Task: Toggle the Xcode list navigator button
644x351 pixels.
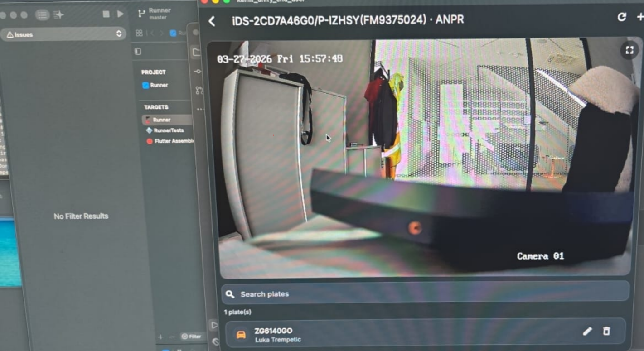Action: click(x=42, y=14)
